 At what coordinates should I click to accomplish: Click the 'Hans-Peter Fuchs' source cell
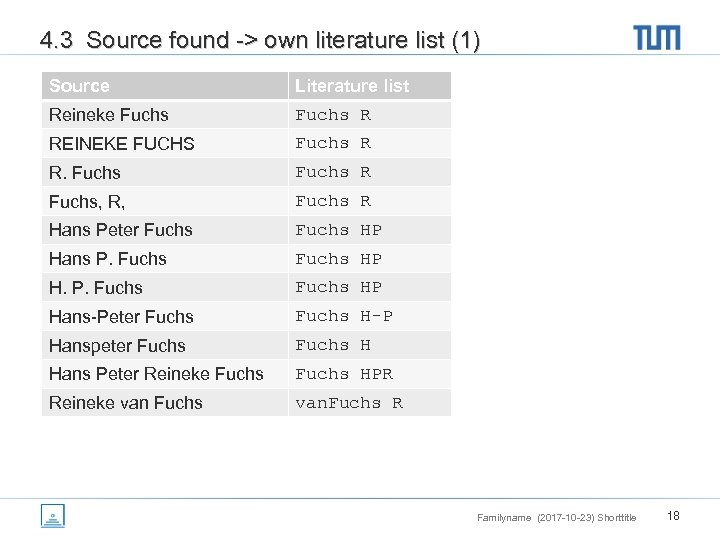[121, 317]
